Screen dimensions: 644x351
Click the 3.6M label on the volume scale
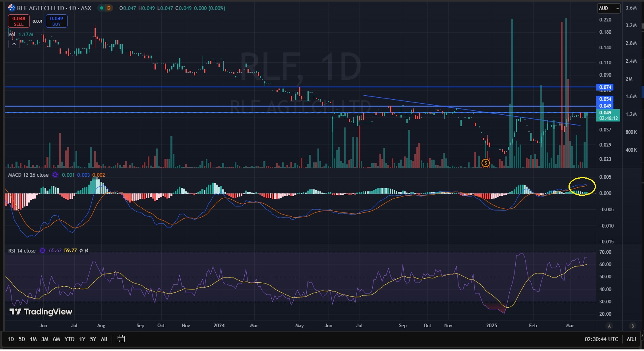(631, 8)
